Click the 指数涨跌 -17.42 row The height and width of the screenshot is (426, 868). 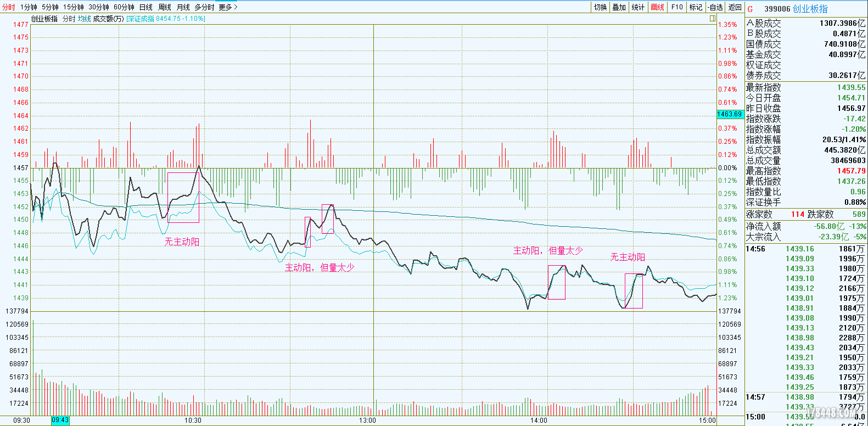[806, 119]
